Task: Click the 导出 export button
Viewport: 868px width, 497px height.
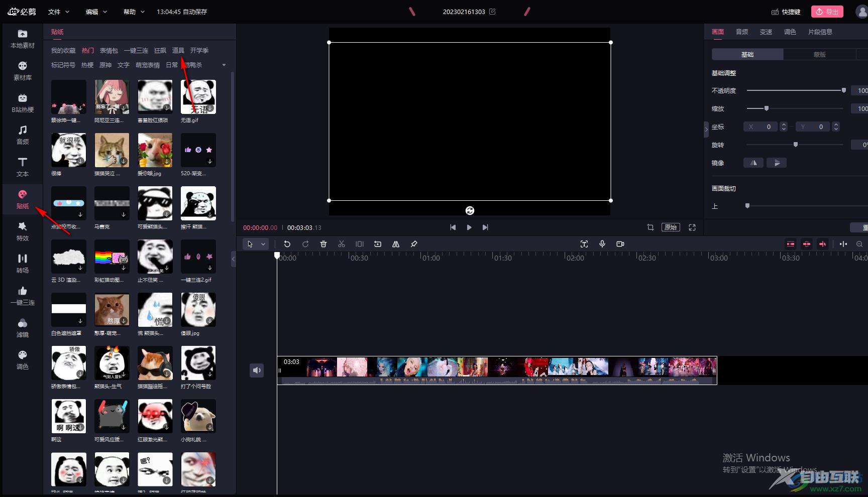Action: tap(827, 12)
